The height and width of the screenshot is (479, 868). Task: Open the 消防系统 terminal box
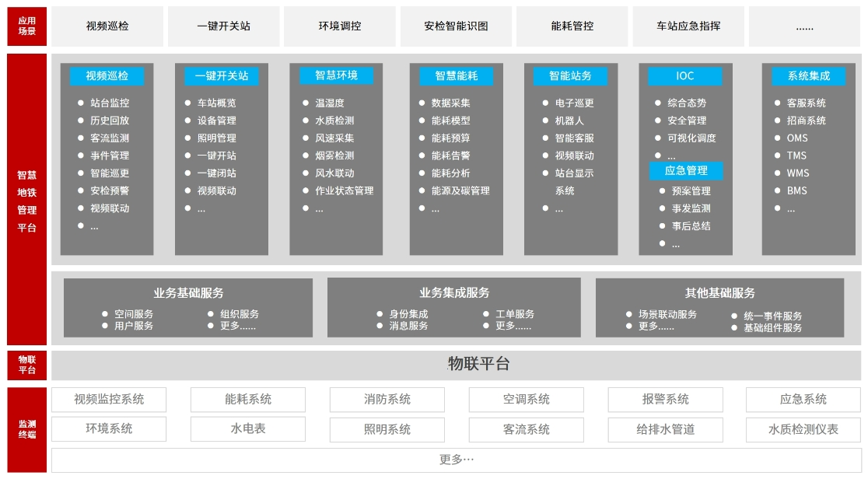click(x=387, y=400)
